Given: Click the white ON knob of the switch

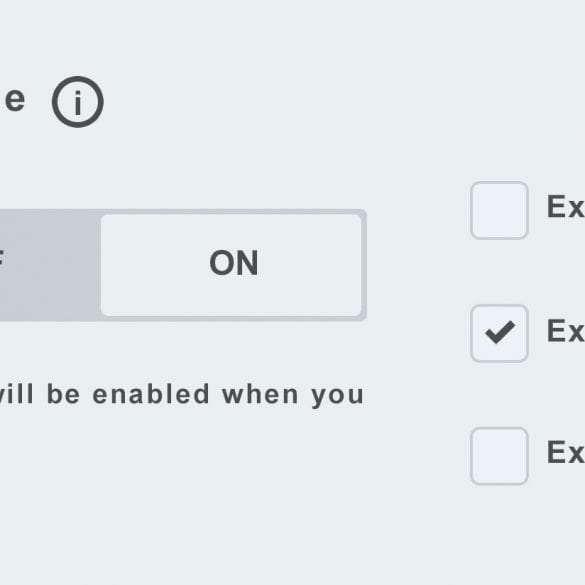Looking at the screenshot, I should (231, 265).
